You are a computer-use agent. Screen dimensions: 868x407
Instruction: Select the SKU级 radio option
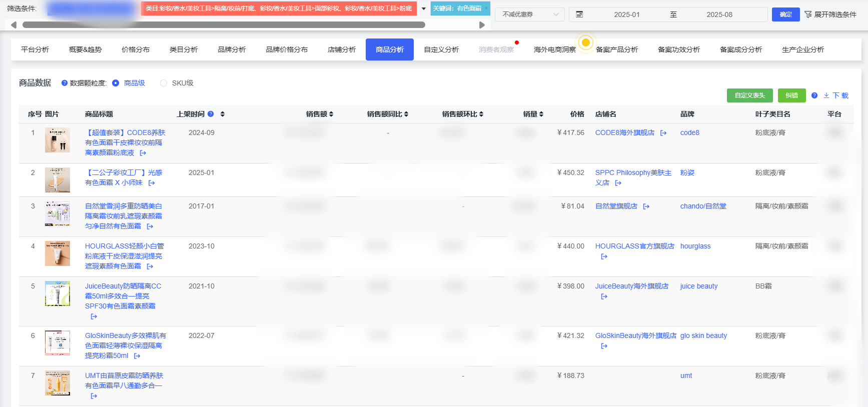[x=164, y=83]
